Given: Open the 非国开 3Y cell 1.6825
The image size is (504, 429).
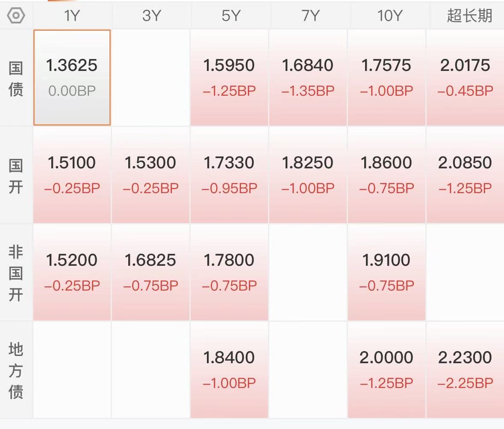Looking at the screenshot, I should 150,272.
